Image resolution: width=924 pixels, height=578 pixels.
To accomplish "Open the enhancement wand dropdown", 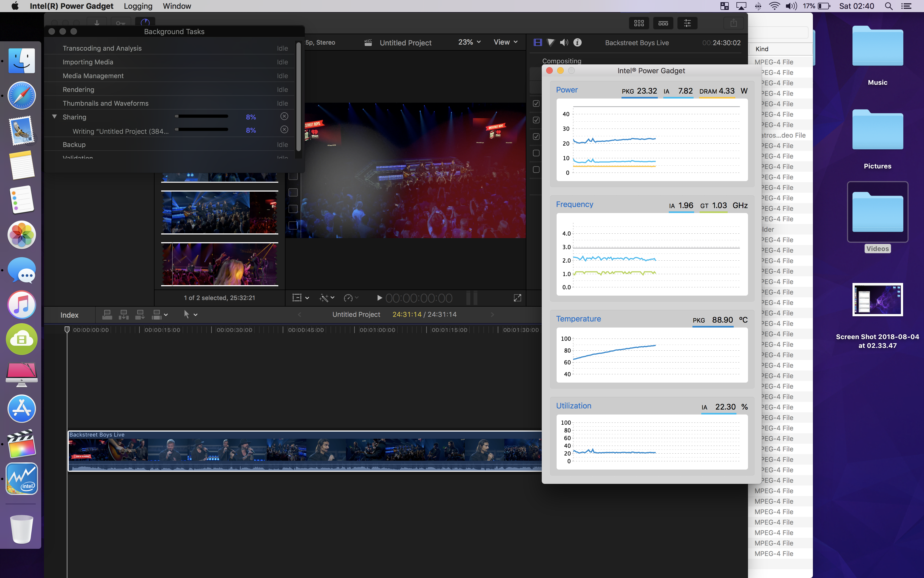I will (x=327, y=298).
